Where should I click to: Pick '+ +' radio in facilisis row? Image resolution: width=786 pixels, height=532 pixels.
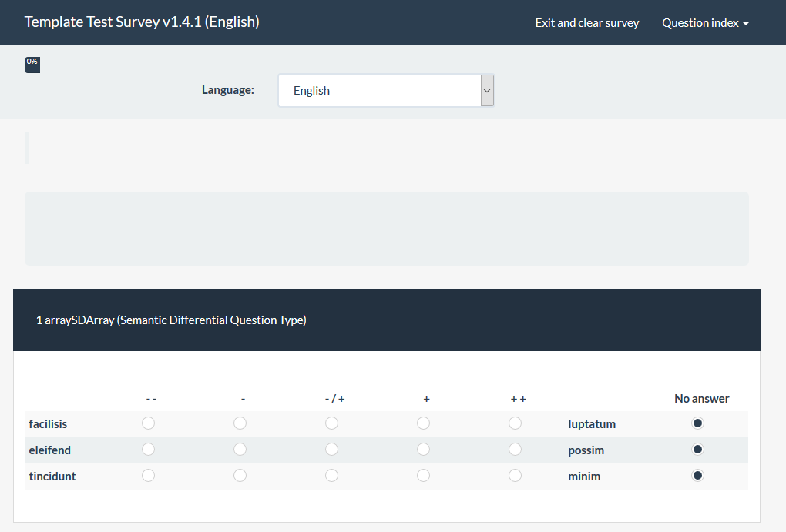(x=515, y=423)
